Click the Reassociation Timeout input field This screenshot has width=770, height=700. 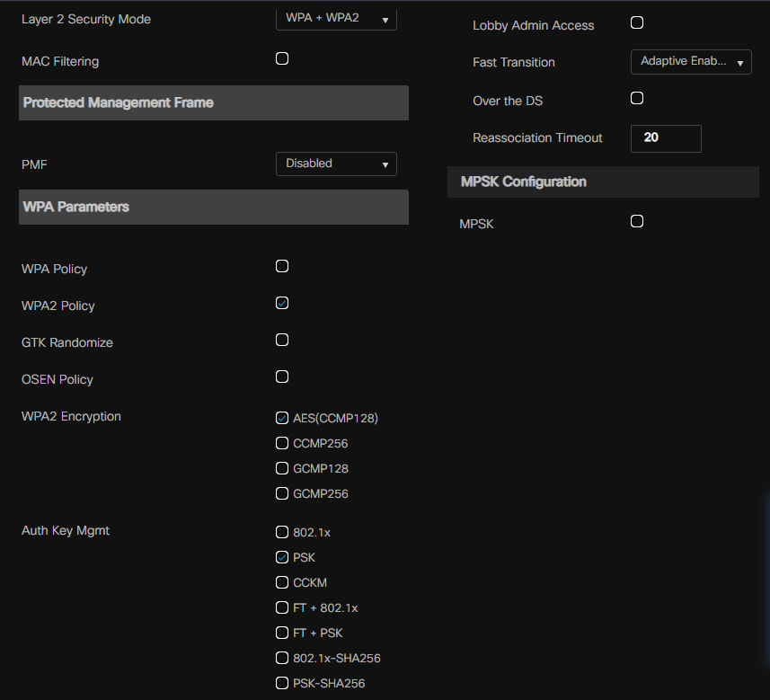pyautogui.click(x=666, y=138)
